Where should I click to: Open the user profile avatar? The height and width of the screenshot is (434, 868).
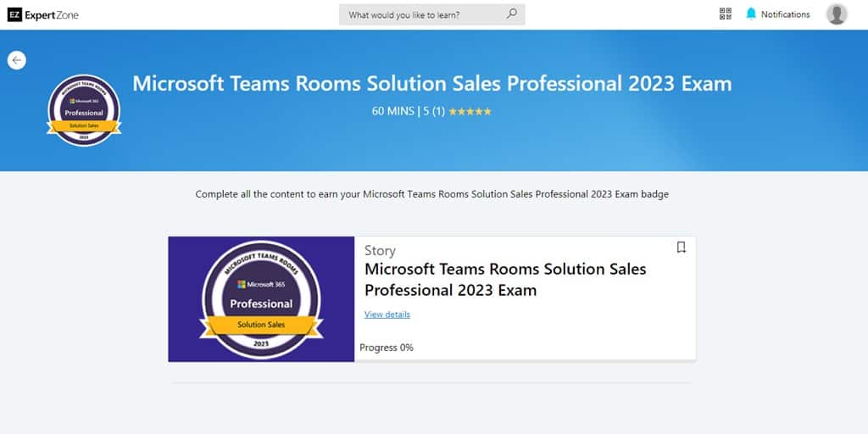[x=836, y=14]
